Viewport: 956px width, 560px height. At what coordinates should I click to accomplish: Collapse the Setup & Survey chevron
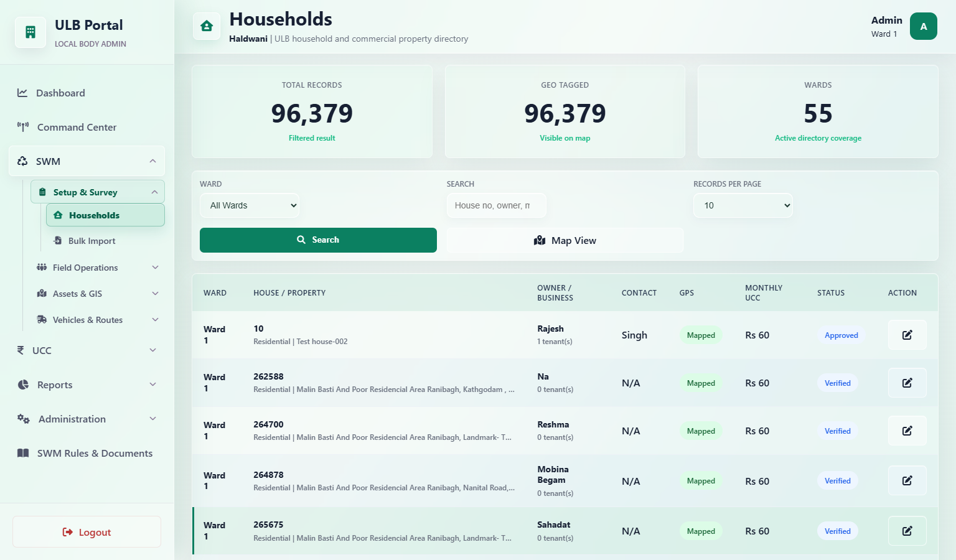154,192
